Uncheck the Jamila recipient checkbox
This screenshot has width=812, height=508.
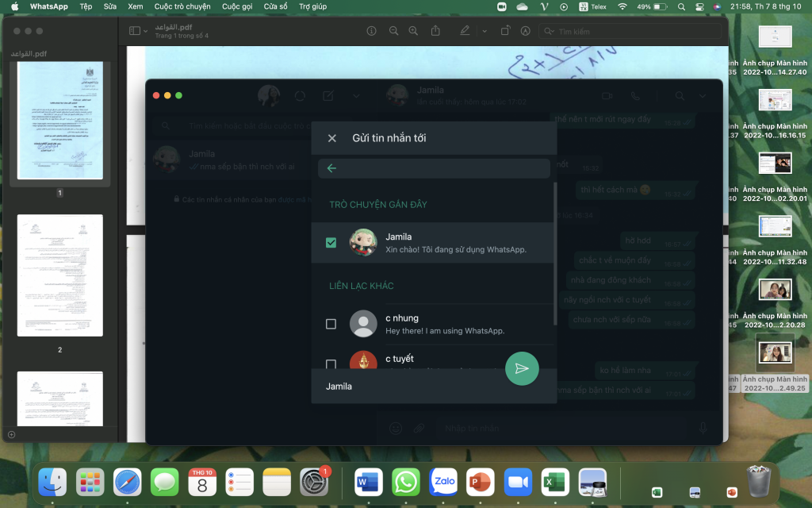[x=331, y=243]
